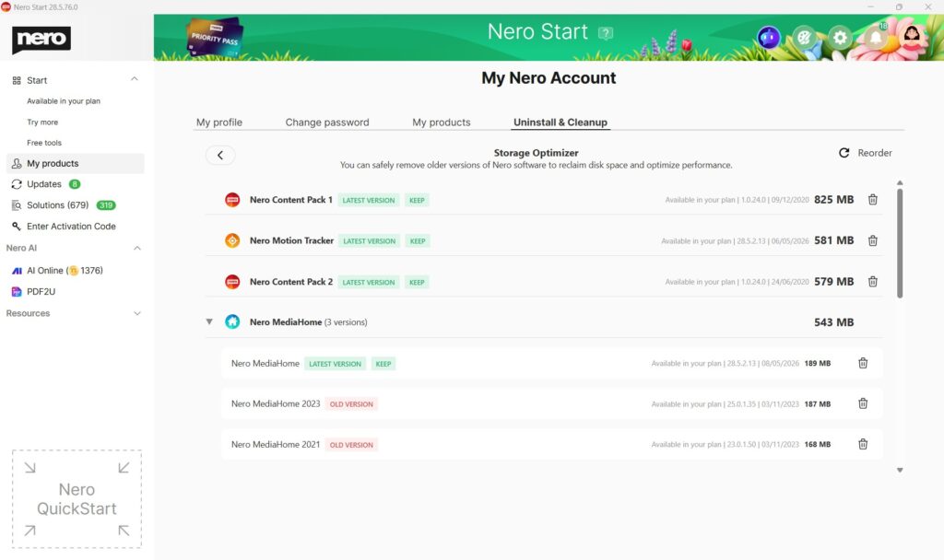Click the Nero Content Pack 2 product icon
Image resolution: width=944 pixels, height=560 pixels.
click(232, 282)
